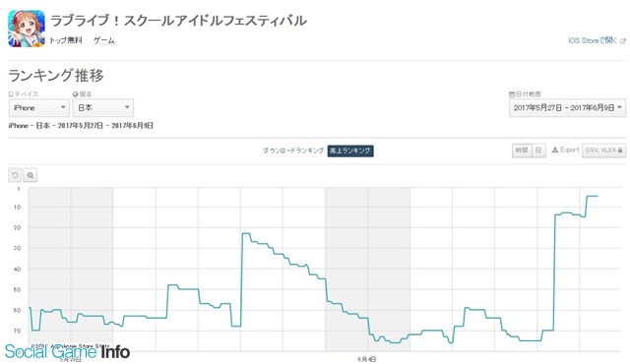Toggle the hourly 時間 granularity button
Image resolution: width=630 pixels, height=364 pixels.
coord(522,151)
